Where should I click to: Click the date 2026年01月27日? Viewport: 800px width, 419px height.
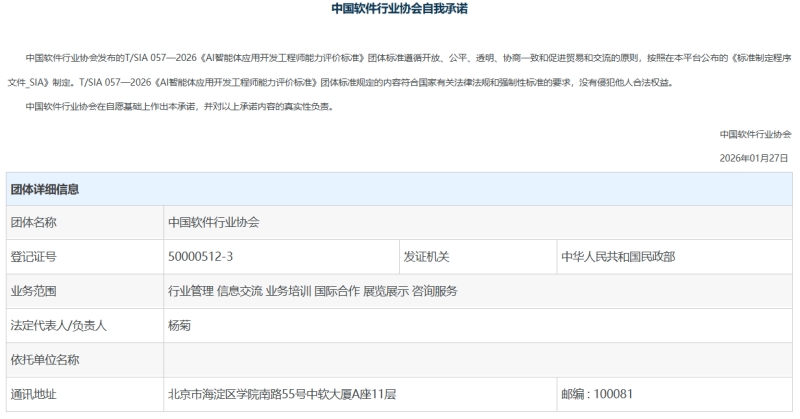click(x=754, y=159)
